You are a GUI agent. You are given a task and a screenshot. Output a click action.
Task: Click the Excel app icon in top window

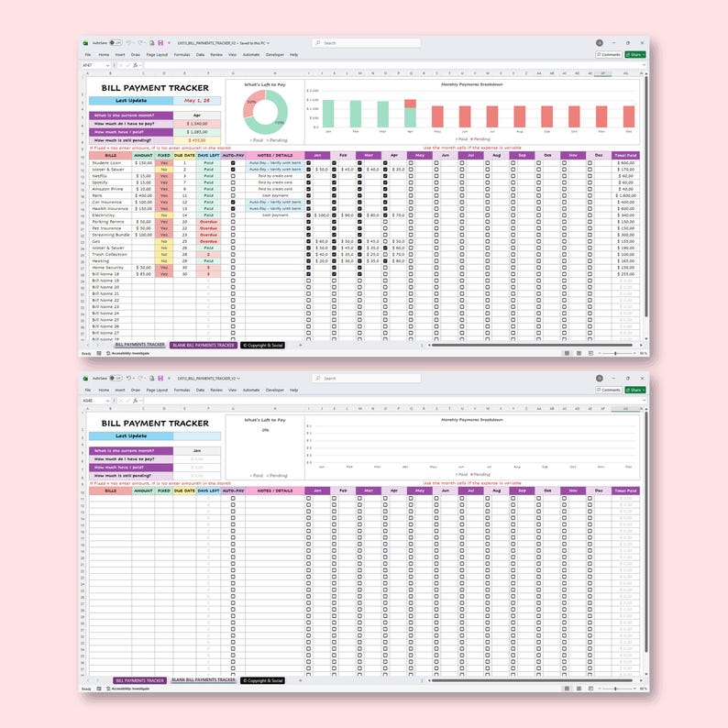coord(86,43)
